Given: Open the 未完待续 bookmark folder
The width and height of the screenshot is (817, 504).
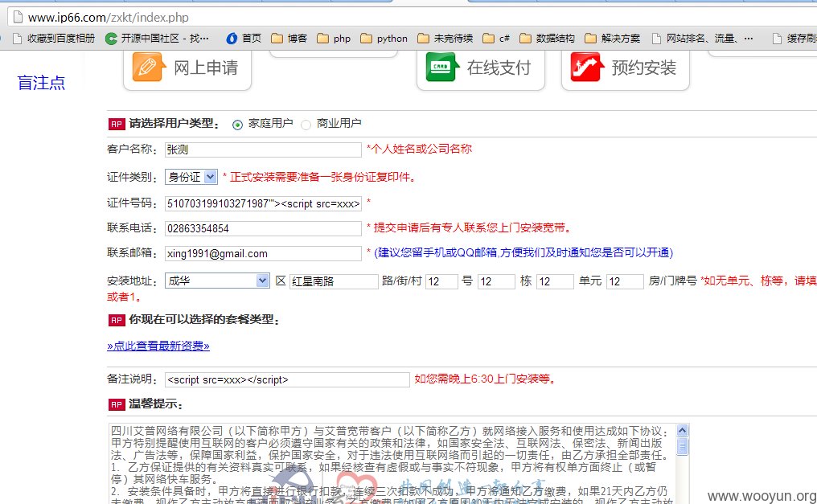Looking at the screenshot, I should point(445,38).
